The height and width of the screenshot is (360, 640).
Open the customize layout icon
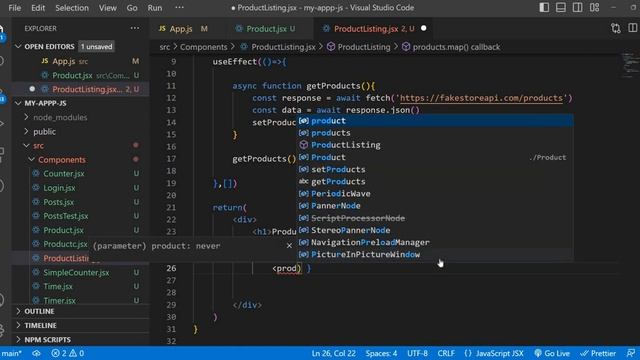coord(595,7)
